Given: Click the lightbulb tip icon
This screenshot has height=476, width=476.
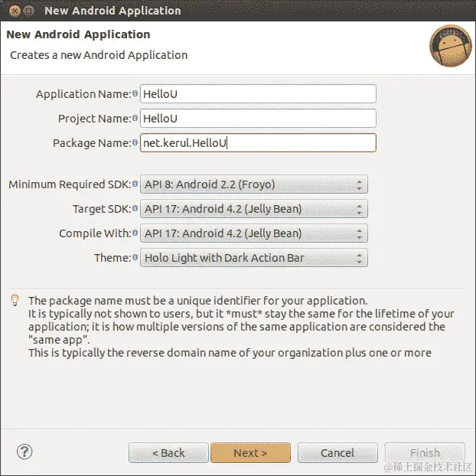Looking at the screenshot, I should 15,300.
